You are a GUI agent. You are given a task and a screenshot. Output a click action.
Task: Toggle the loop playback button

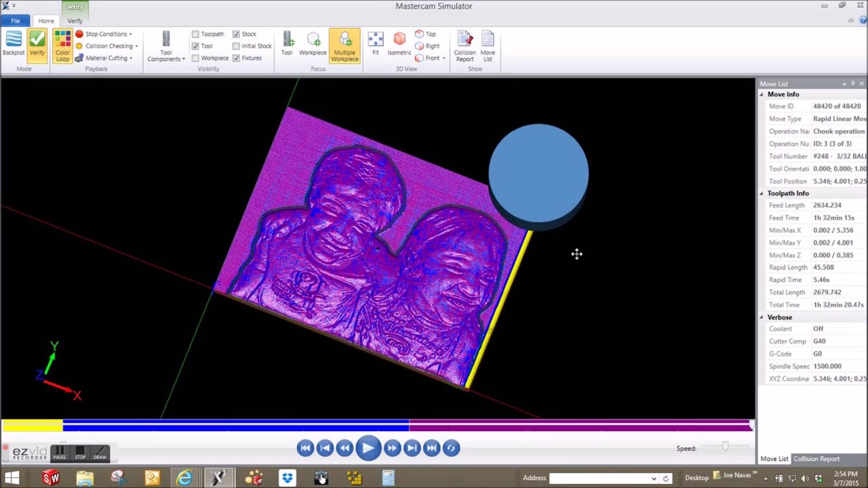(451, 448)
